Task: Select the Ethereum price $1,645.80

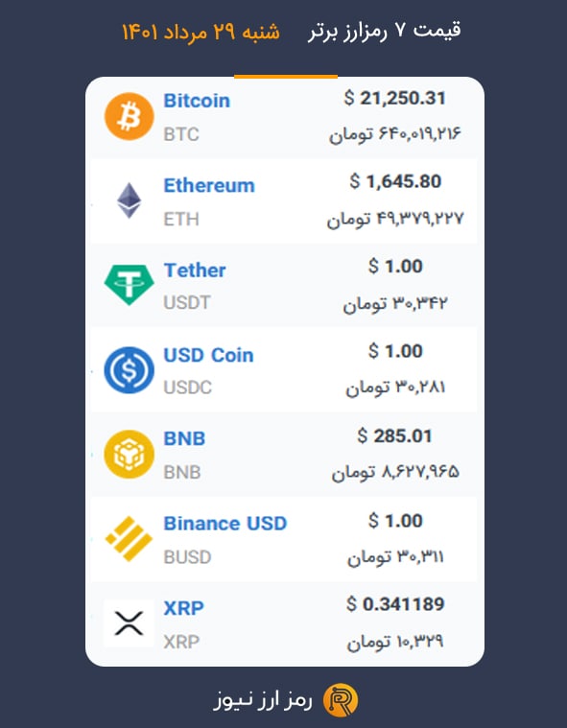Action: click(395, 181)
